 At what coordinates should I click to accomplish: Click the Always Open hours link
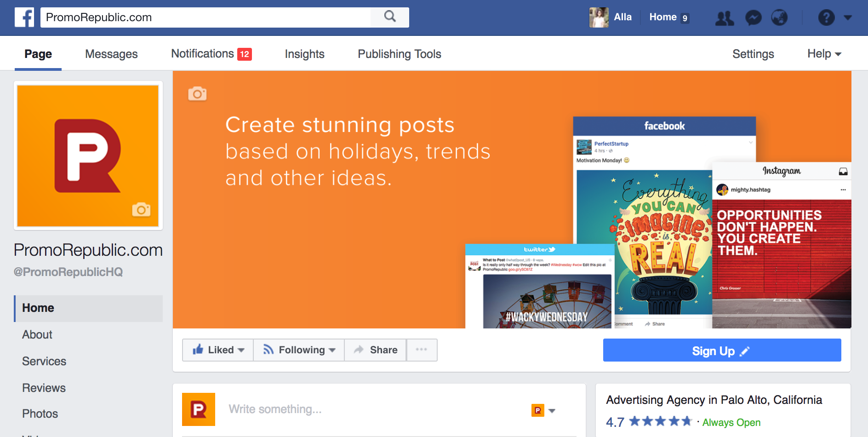coord(731,422)
